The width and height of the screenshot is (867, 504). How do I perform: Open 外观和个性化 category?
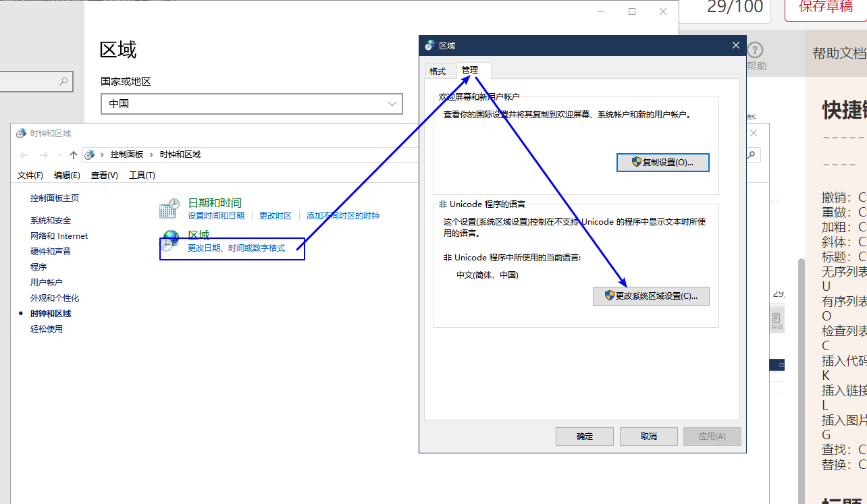[x=55, y=298]
